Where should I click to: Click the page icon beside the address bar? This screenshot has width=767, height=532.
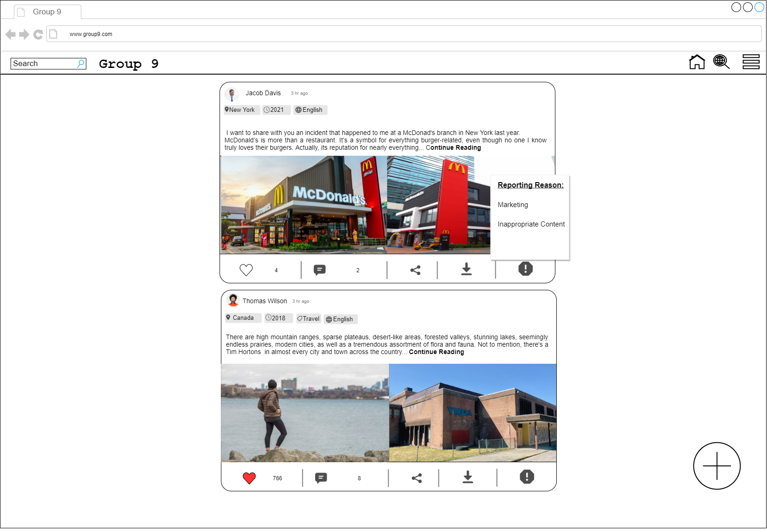coord(53,34)
